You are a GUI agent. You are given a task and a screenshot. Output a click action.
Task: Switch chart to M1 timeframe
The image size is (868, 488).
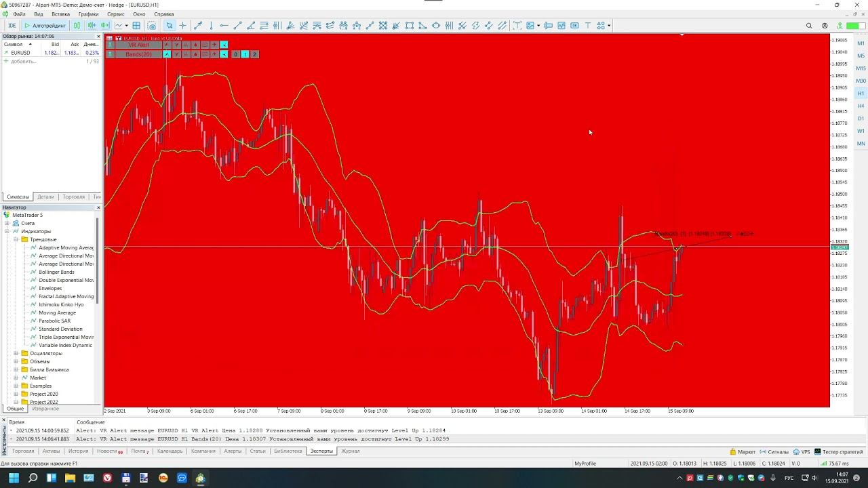pyautogui.click(x=861, y=43)
